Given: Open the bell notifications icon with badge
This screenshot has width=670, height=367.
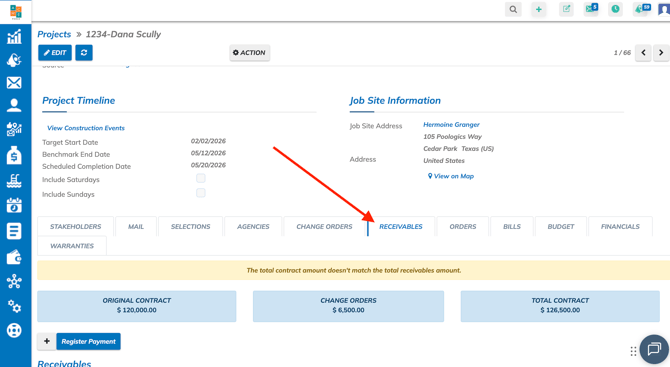Looking at the screenshot, I should (x=641, y=9).
